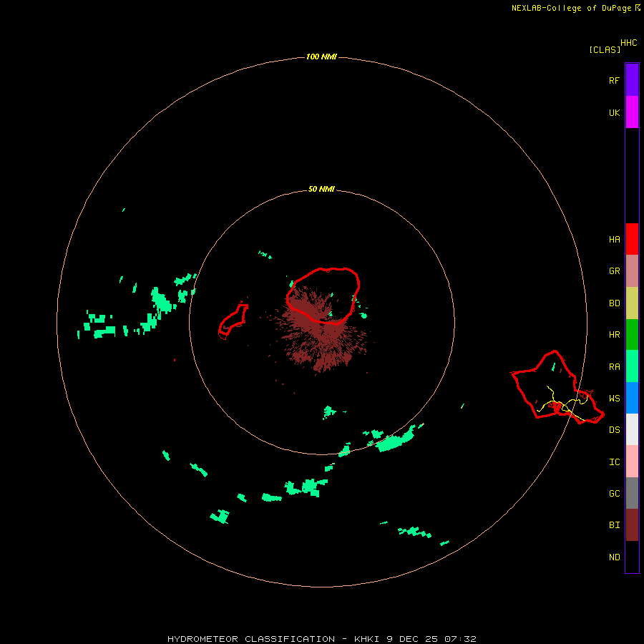Click the 100 NMI range ring label

(x=321, y=57)
